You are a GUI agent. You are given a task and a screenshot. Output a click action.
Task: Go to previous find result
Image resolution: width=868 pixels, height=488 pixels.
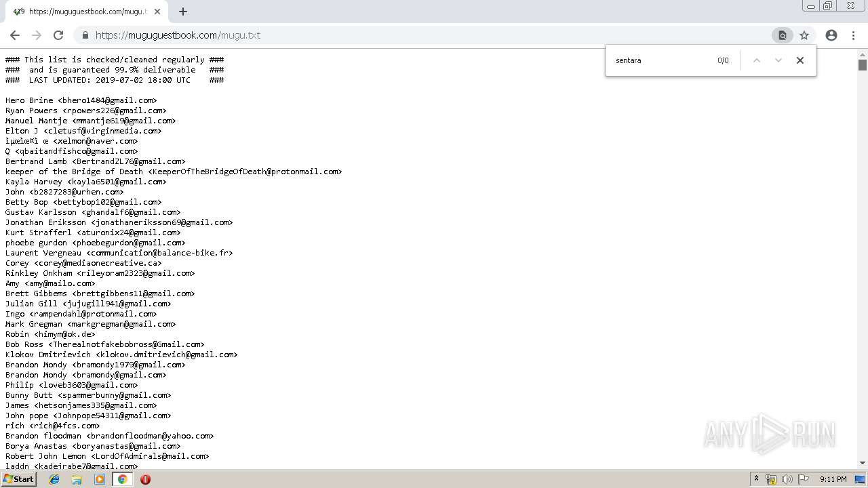pos(757,60)
